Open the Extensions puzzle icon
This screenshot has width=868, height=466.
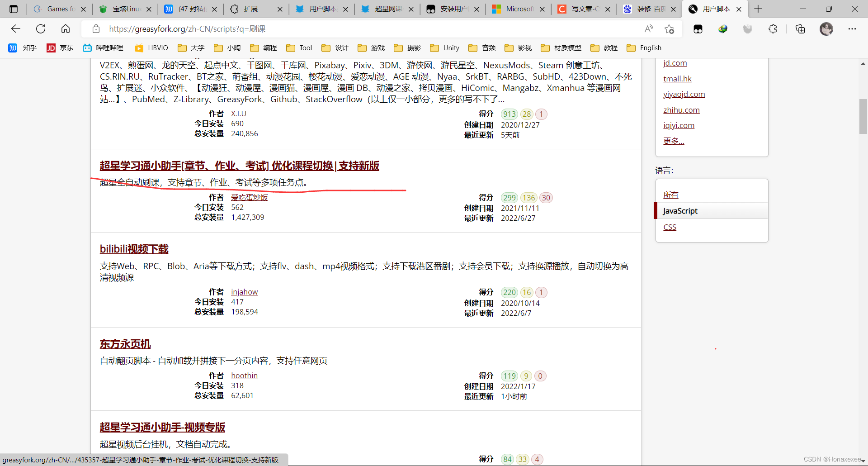773,29
